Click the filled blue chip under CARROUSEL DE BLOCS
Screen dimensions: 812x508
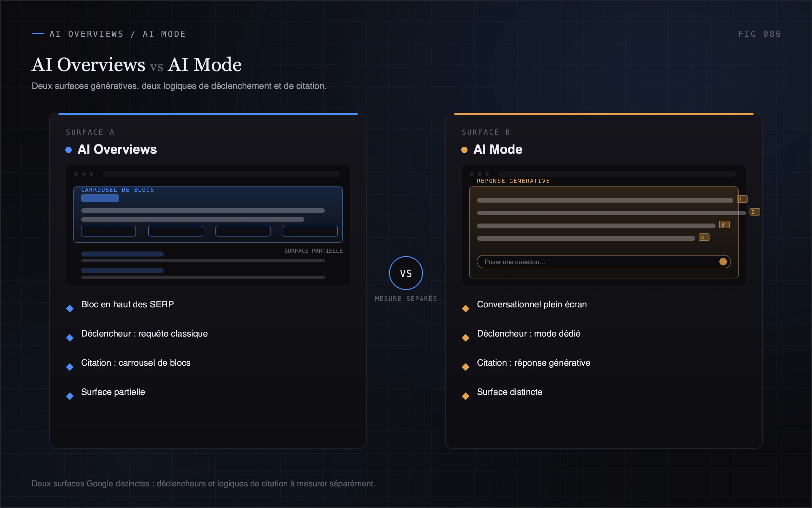pyautogui.click(x=100, y=198)
